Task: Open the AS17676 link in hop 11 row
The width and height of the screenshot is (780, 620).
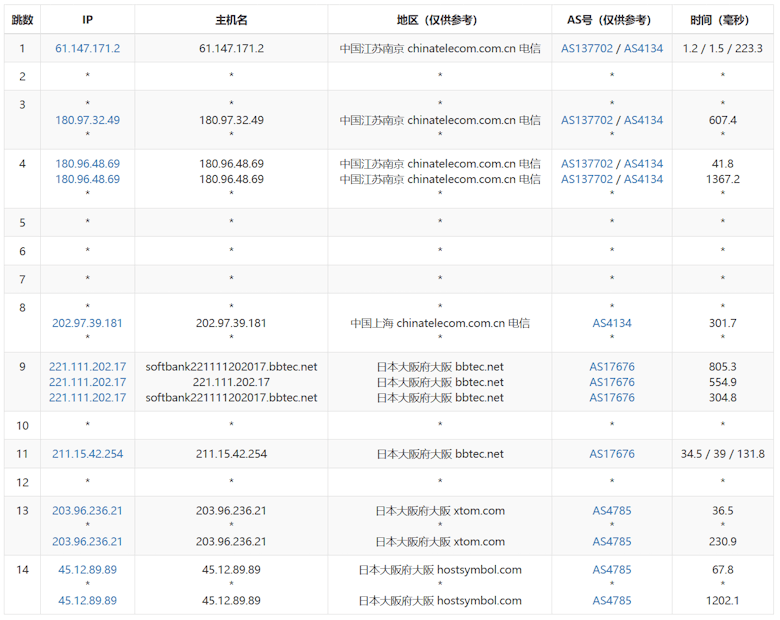Action: pyautogui.click(x=612, y=454)
